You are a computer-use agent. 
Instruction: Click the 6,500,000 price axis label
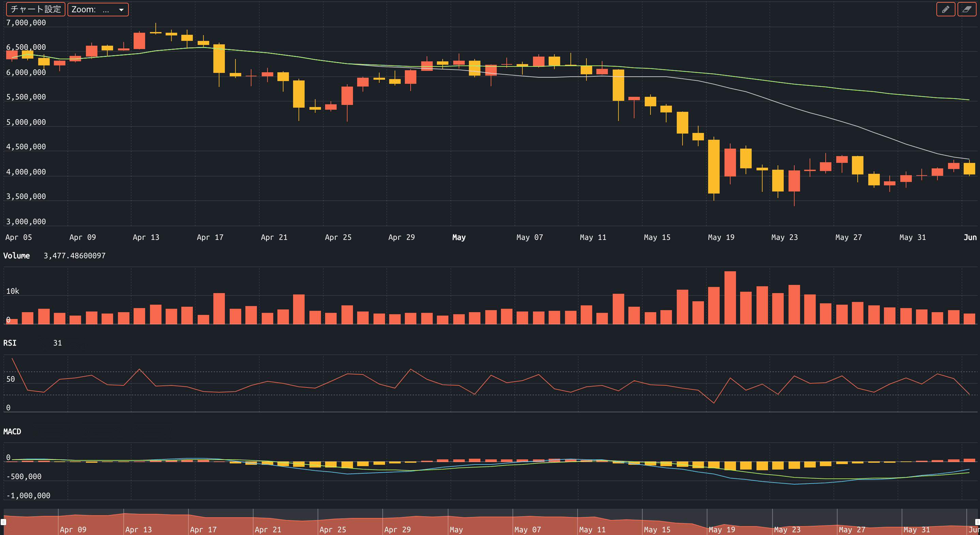[26, 47]
